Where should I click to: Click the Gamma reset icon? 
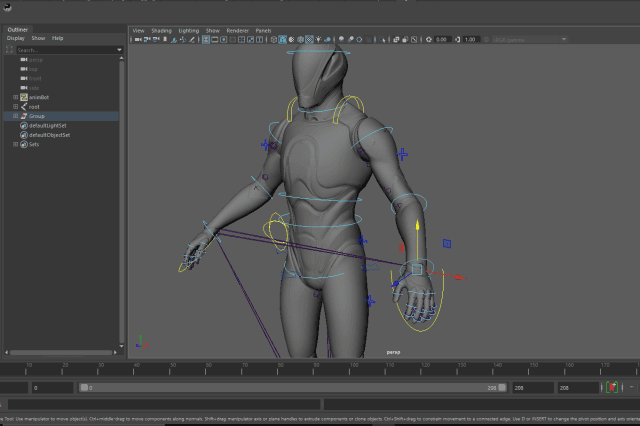tap(458, 40)
